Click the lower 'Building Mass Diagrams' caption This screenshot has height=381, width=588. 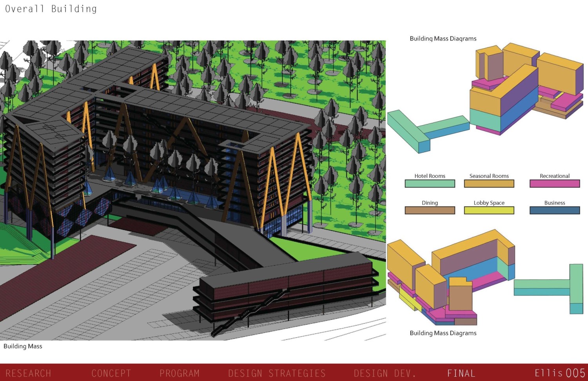(x=443, y=333)
